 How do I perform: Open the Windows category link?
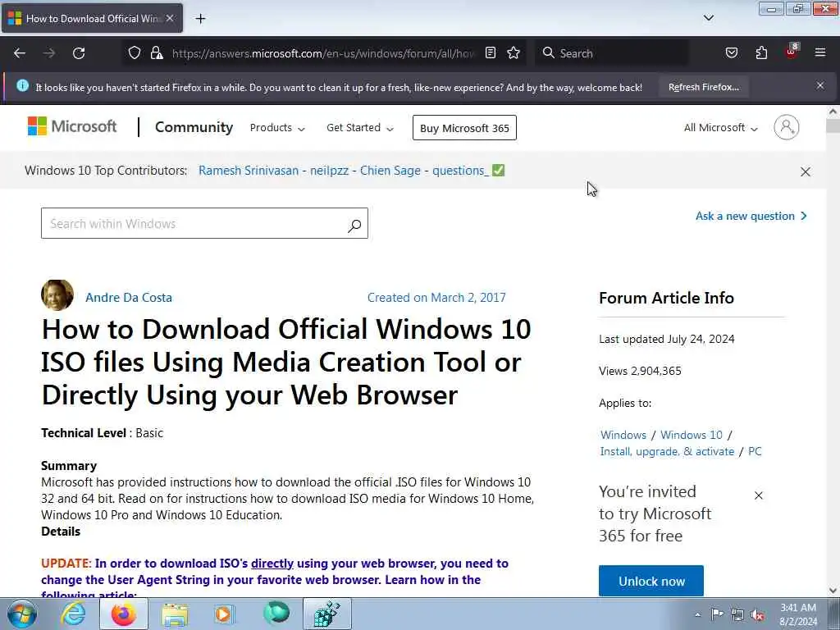point(623,435)
